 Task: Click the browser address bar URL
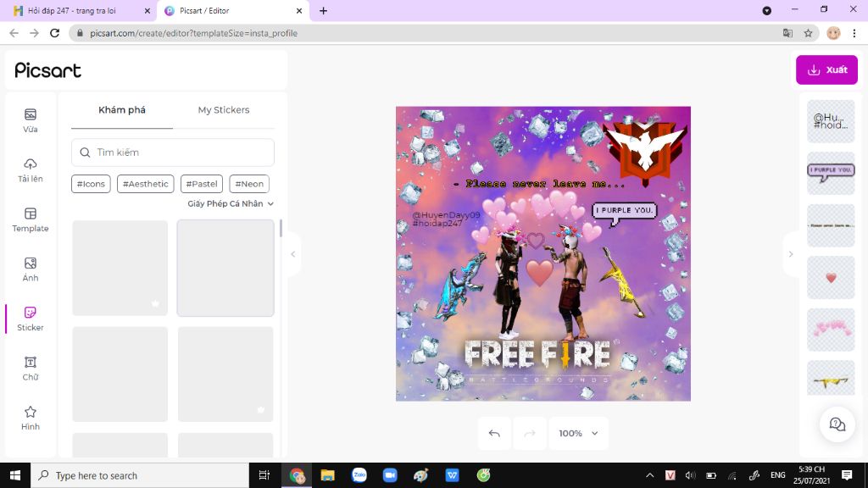[x=194, y=33]
